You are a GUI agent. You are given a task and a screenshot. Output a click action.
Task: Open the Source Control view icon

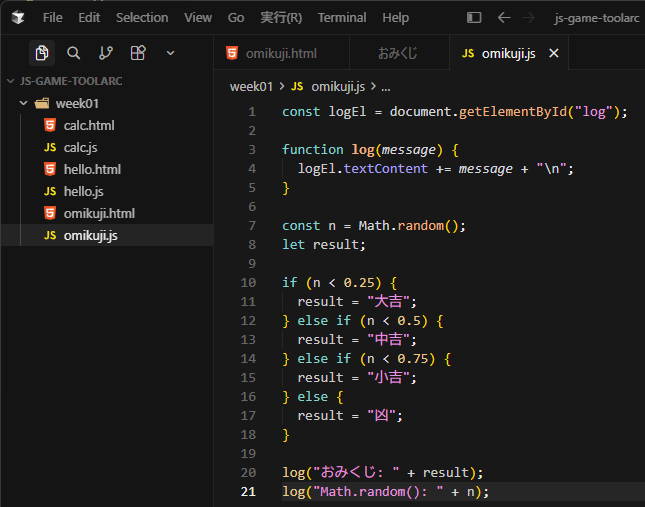tap(106, 53)
